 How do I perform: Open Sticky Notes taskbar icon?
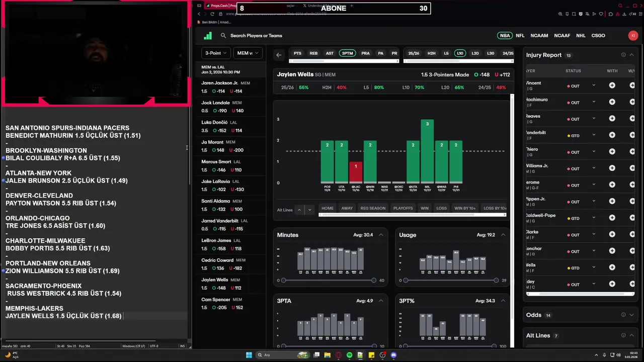click(x=371, y=355)
